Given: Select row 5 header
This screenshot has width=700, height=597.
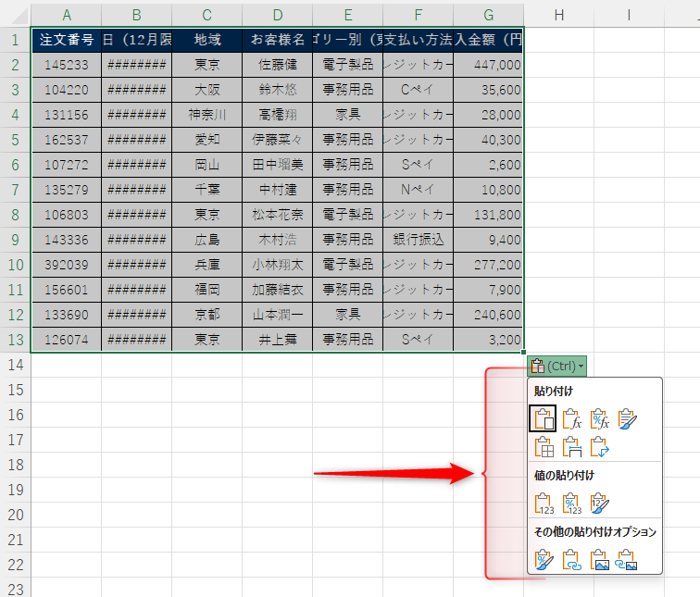Looking at the screenshot, I should click(x=15, y=140).
